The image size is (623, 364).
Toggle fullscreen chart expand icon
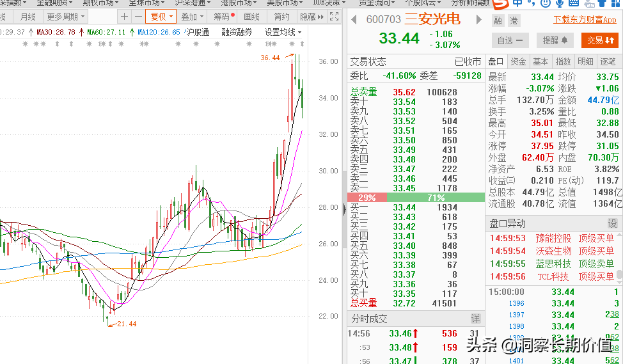(334, 17)
